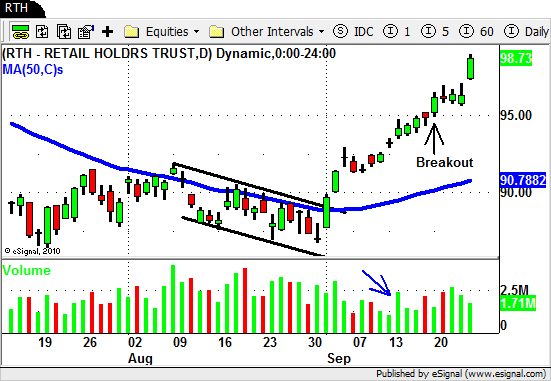Click the 98.73 last price tag

[x=516, y=58]
